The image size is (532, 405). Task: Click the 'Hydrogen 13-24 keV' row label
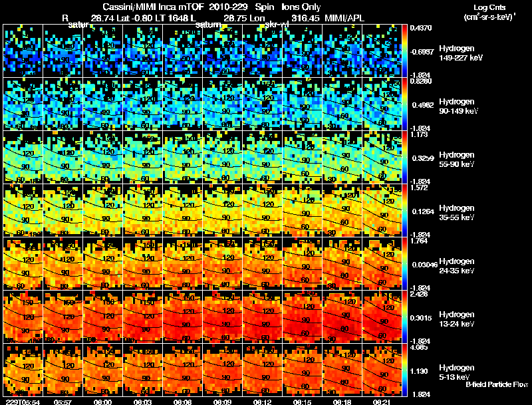(x=457, y=319)
